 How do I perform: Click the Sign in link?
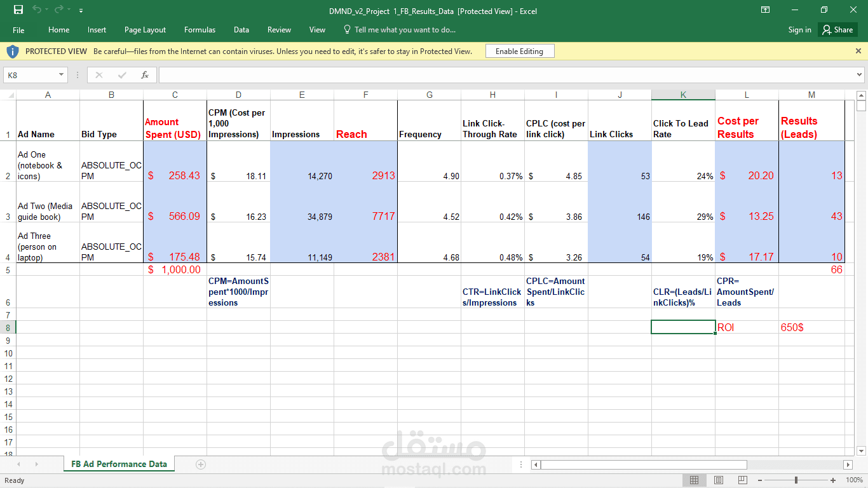point(799,30)
